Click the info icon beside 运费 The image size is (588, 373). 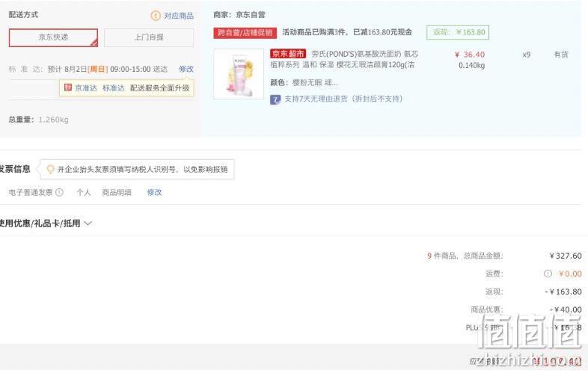point(548,274)
